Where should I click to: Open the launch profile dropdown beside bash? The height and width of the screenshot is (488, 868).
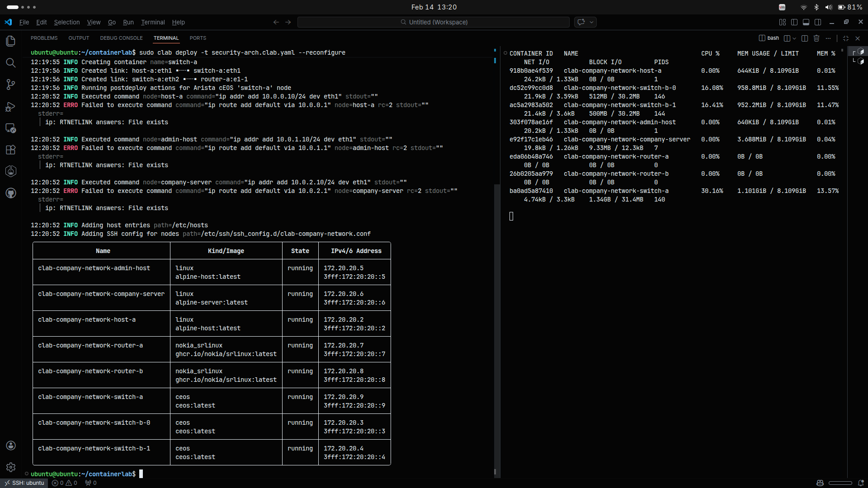point(794,38)
